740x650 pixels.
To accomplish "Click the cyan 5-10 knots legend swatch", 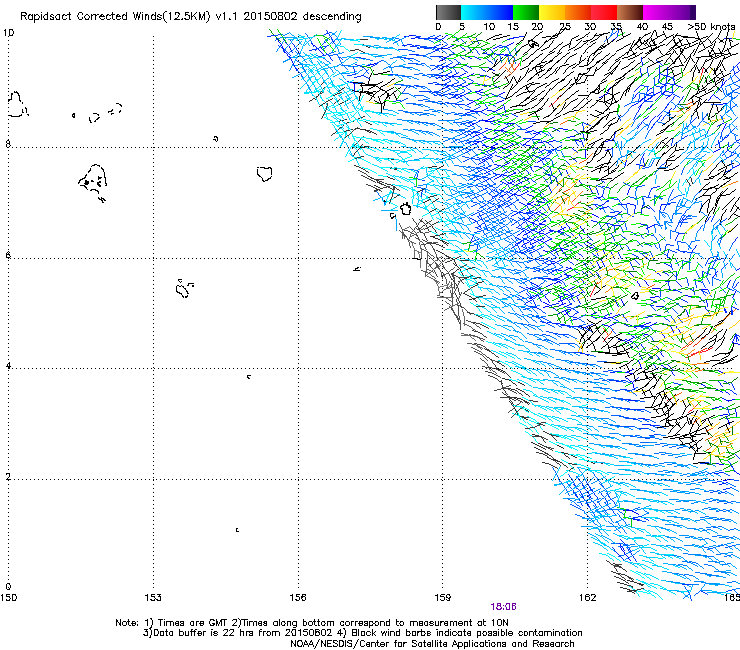I will [x=474, y=12].
